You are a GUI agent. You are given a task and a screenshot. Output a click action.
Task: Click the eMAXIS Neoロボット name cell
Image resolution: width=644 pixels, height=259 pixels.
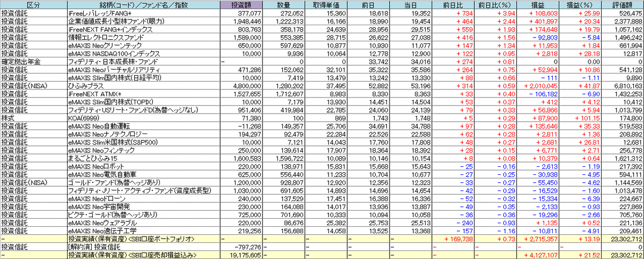tap(144, 167)
